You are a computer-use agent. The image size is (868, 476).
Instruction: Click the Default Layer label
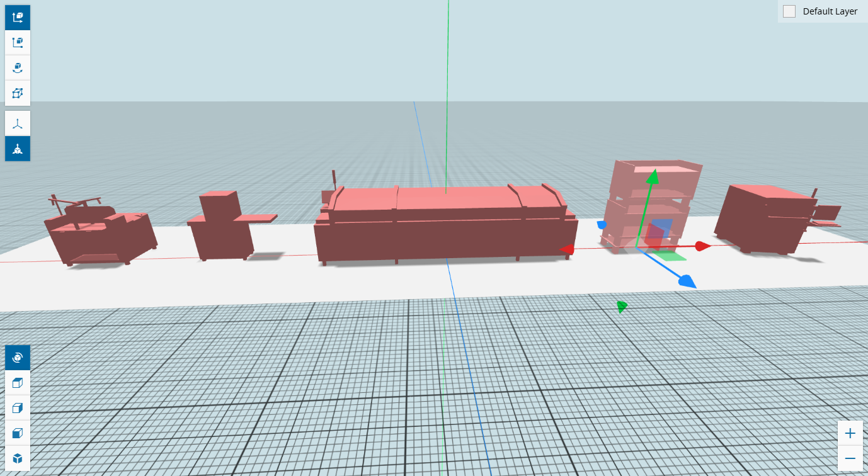830,11
